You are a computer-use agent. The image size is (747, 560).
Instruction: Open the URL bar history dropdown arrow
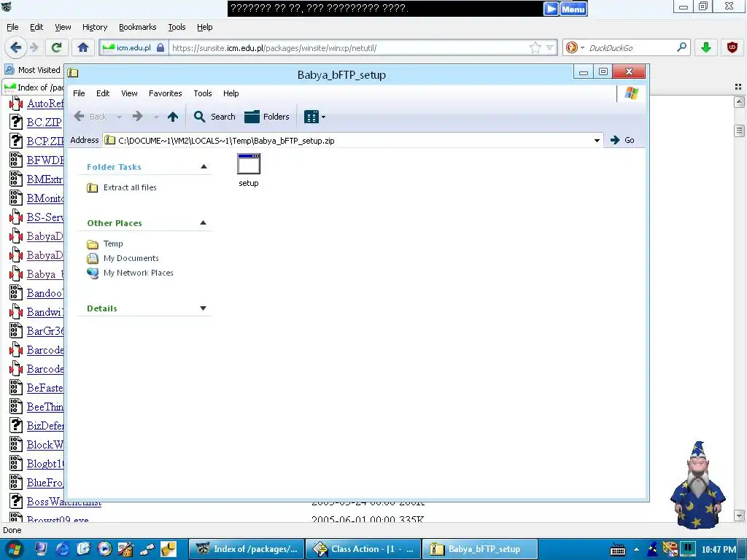tap(550, 47)
